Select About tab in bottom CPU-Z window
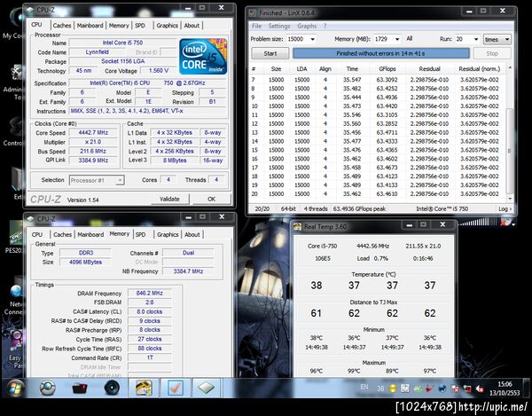 coord(192,234)
